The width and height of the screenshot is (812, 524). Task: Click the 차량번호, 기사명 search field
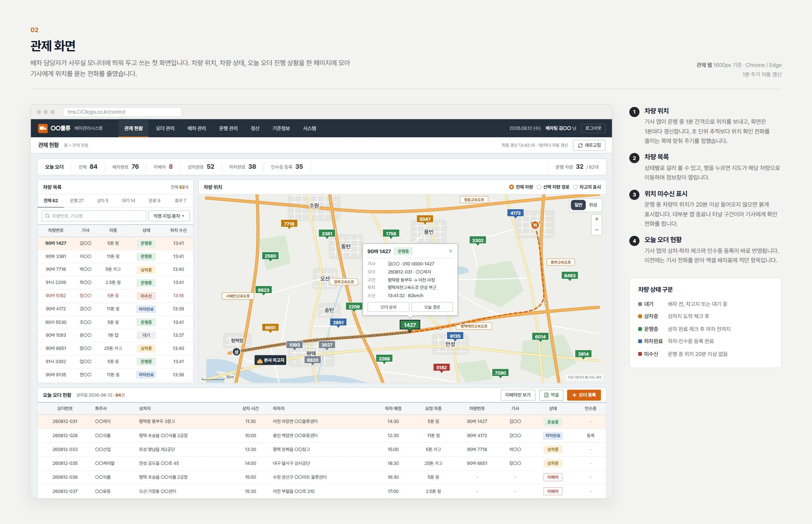click(x=94, y=216)
